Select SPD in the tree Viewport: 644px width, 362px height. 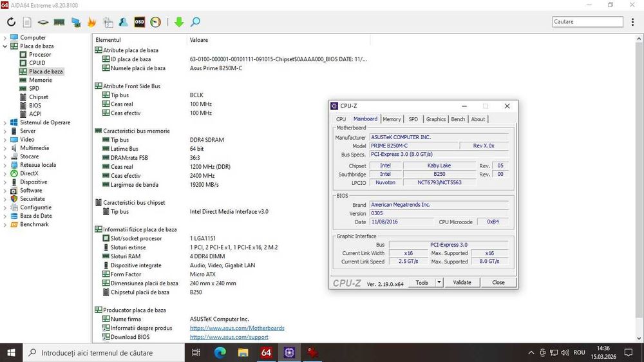click(34, 89)
